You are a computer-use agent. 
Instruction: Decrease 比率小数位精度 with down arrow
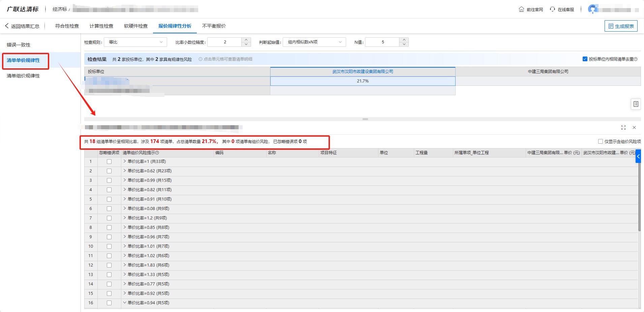(246, 44)
